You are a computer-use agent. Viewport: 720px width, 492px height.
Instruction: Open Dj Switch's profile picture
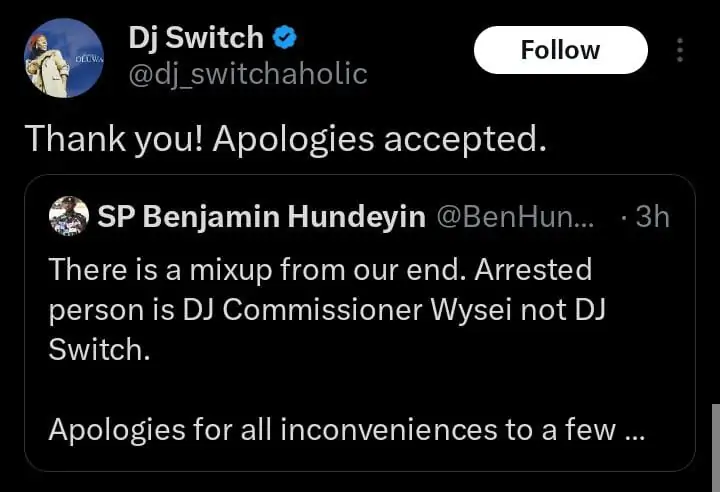pyautogui.click(x=60, y=58)
